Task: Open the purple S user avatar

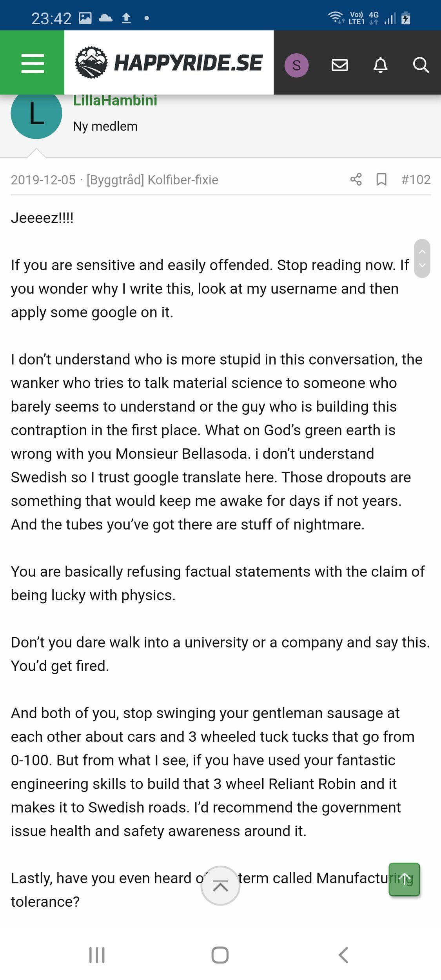Action: (x=296, y=65)
